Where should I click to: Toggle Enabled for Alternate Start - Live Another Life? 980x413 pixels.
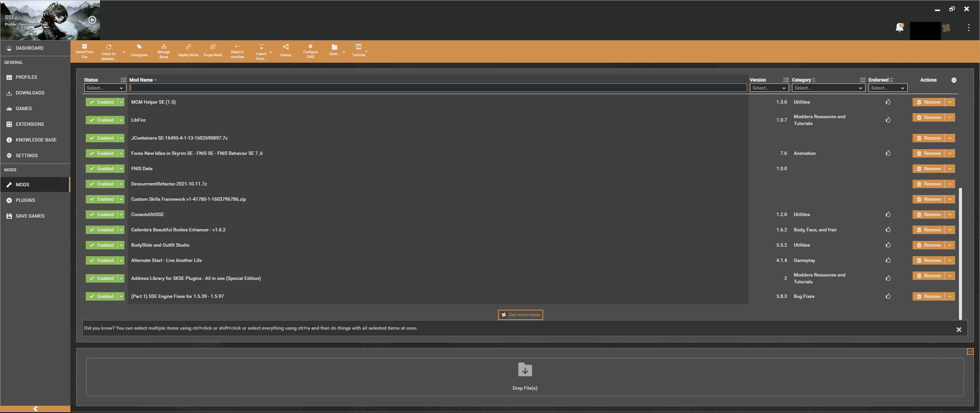click(102, 261)
